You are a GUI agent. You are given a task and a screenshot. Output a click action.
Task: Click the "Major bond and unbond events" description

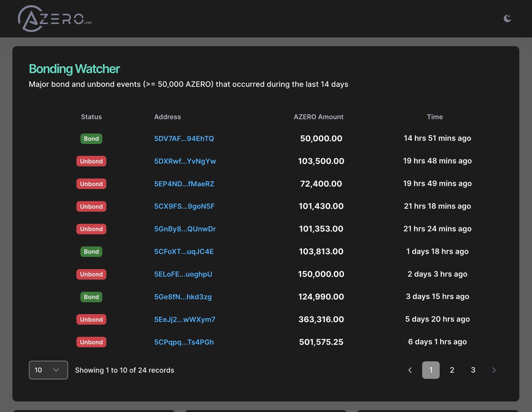pos(188,84)
